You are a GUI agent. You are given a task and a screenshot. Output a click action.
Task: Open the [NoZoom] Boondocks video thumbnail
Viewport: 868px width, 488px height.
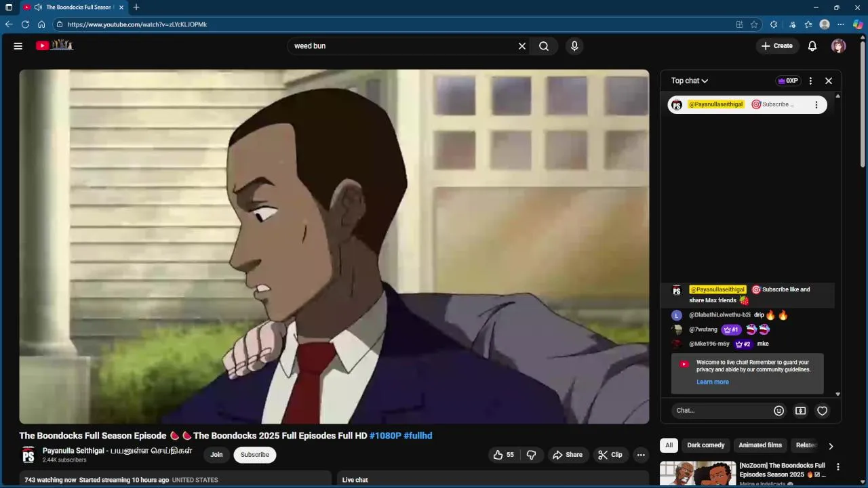point(698,474)
